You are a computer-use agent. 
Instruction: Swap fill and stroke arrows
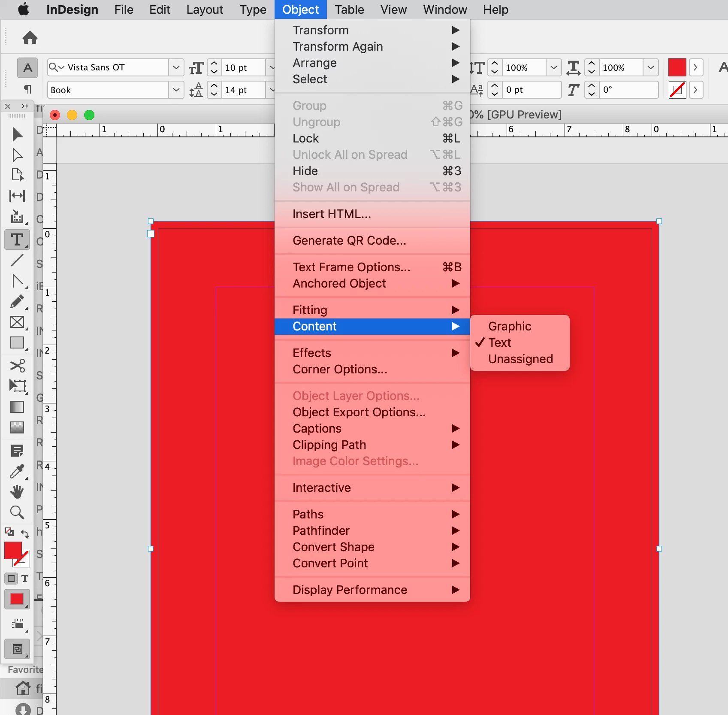pos(25,533)
